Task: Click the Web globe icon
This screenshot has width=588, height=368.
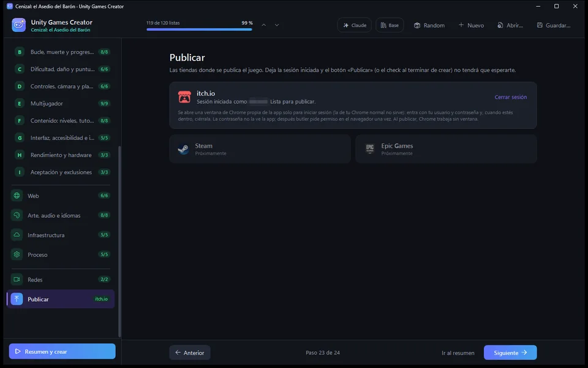Action: [x=17, y=196]
